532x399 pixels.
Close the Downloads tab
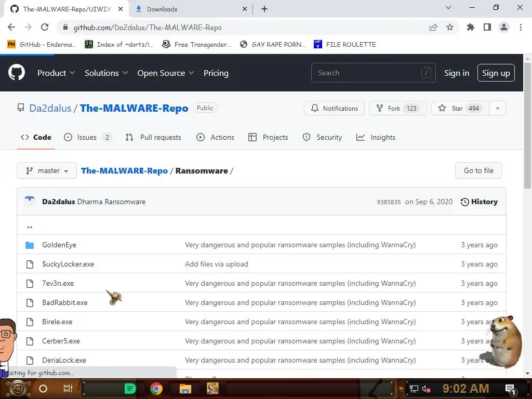click(245, 9)
